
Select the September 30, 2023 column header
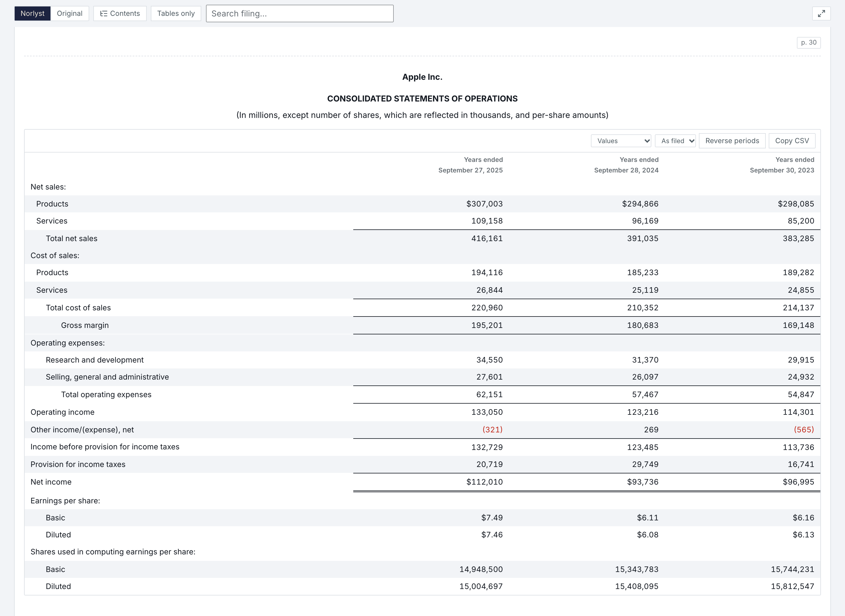click(782, 165)
